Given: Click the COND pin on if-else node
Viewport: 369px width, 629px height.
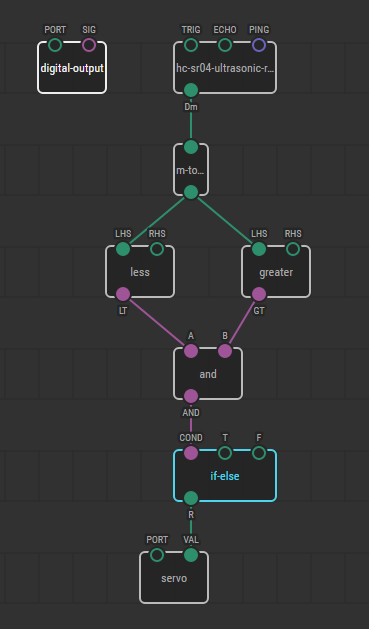Looking at the screenshot, I should (191, 453).
